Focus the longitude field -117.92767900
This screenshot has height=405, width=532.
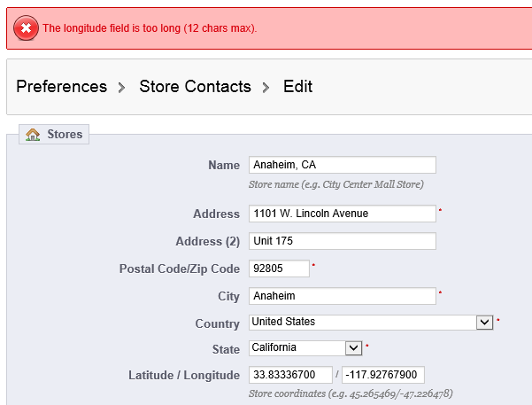pos(383,375)
